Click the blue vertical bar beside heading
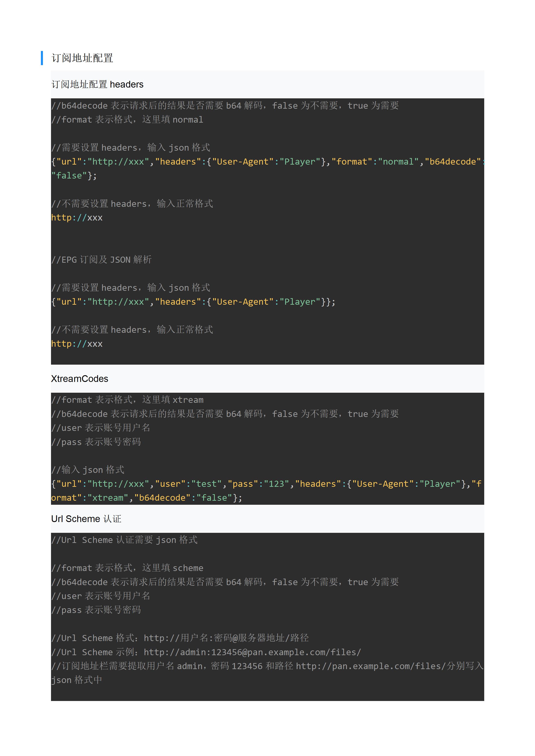The height and width of the screenshot is (756, 535). point(42,58)
